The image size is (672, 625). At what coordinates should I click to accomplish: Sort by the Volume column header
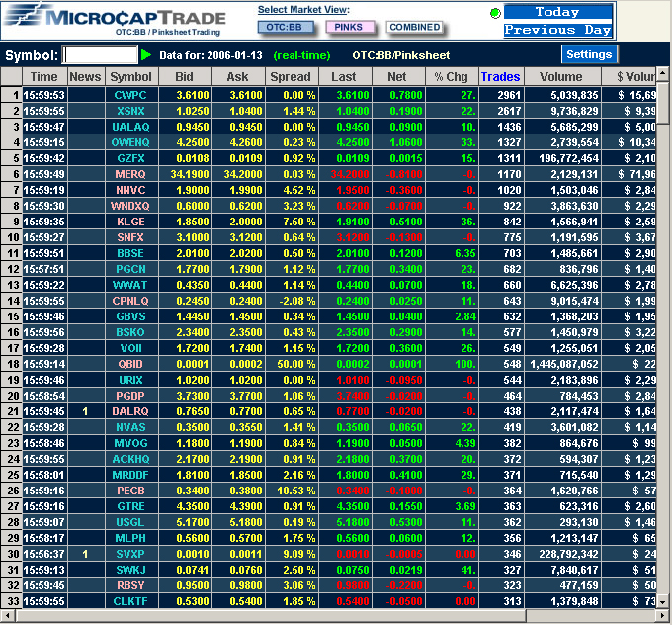coord(561,77)
